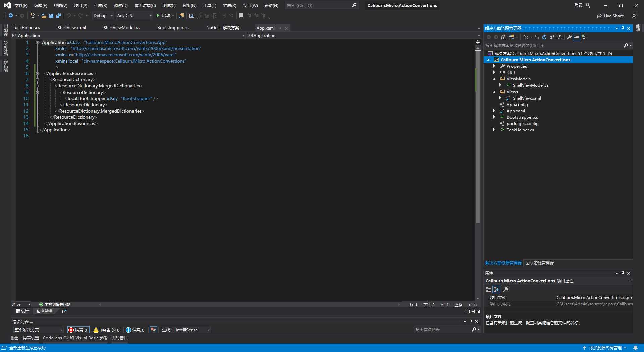Switch to ShellViewModel.cs tab
This screenshot has height=352, width=644.
(x=121, y=28)
